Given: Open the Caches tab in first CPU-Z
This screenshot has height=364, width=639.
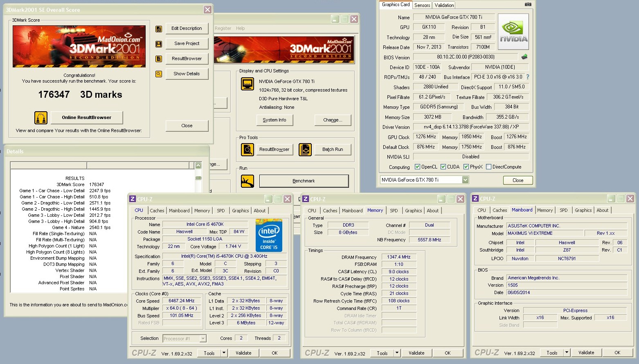Looking at the screenshot, I should (x=157, y=211).
